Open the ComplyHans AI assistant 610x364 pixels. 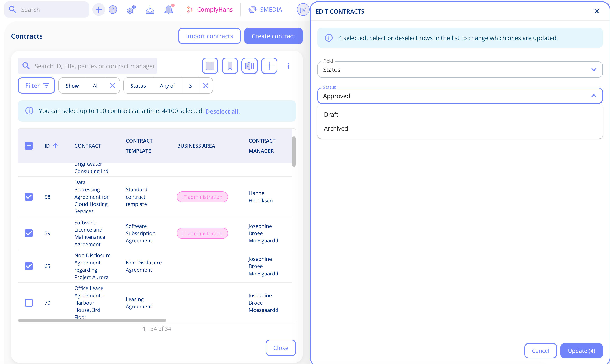(210, 10)
